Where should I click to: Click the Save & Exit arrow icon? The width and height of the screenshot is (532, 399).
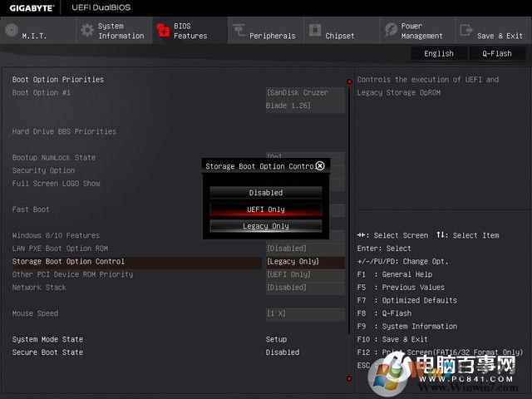(x=466, y=31)
